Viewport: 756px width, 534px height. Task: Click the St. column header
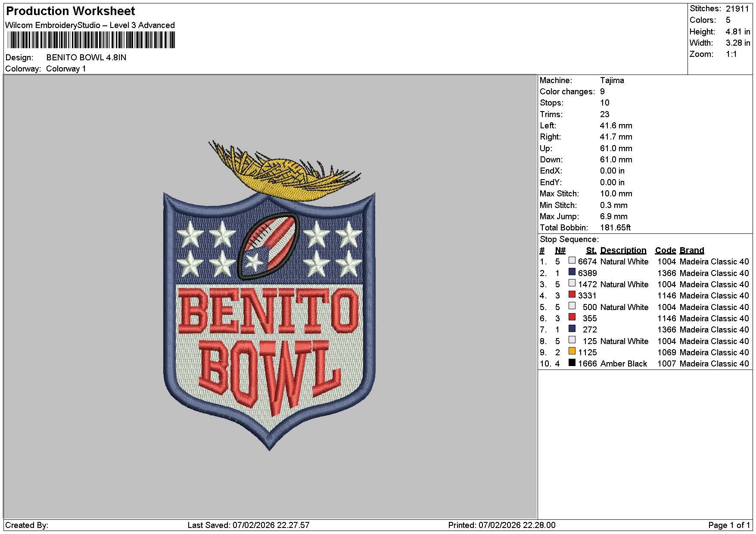[x=591, y=250]
